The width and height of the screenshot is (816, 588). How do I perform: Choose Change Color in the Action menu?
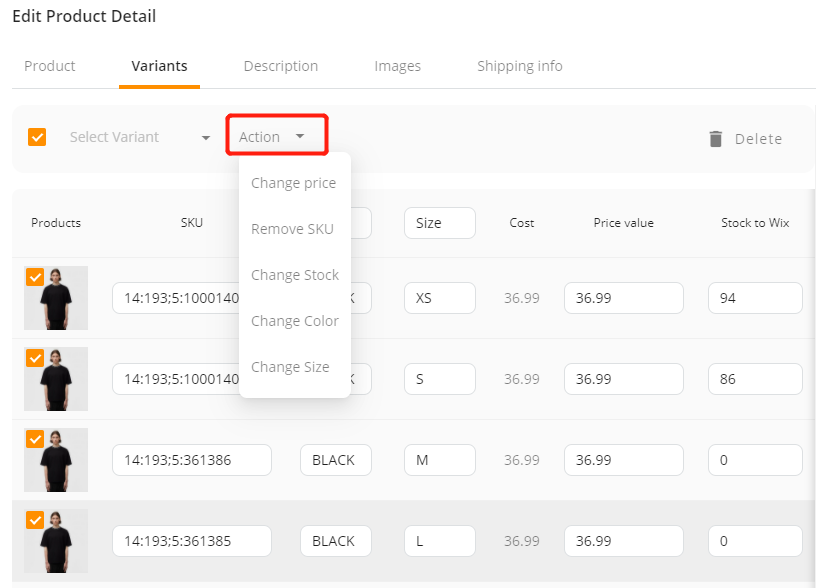tap(294, 320)
